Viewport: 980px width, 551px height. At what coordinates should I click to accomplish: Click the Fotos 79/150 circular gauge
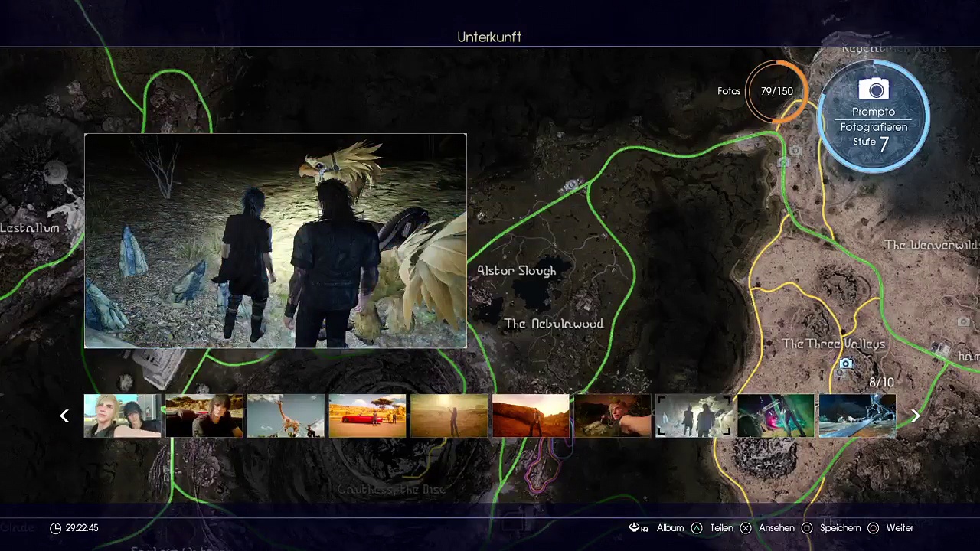click(x=776, y=91)
